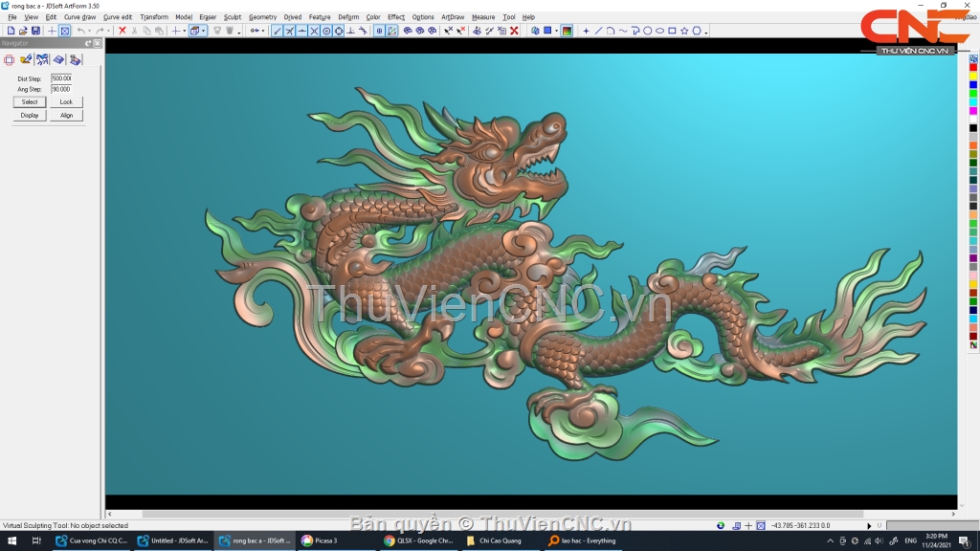Click the large red X toolbar icon
The height and width of the screenshot is (551, 980).
[x=514, y=31]
